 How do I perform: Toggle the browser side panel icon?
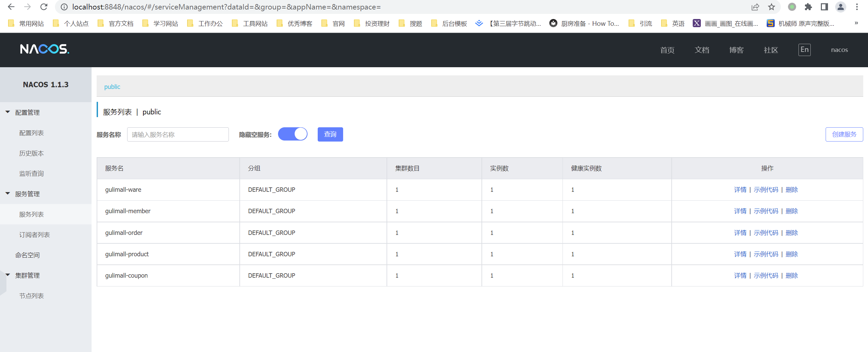824,7
